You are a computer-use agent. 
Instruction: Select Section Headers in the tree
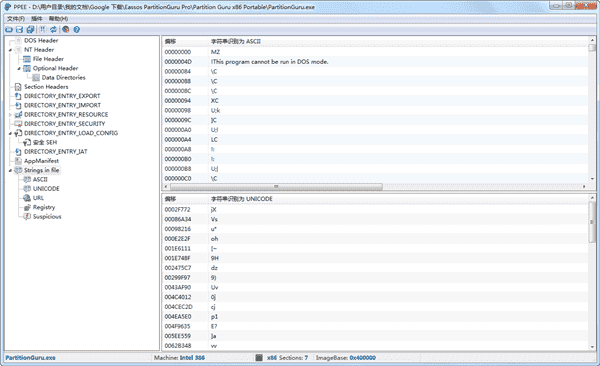click(x=46, y=87)
